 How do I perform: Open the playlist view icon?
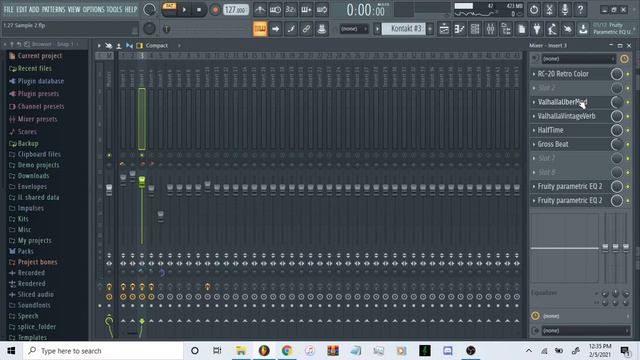pyautogui.click(x=444, y=29)
